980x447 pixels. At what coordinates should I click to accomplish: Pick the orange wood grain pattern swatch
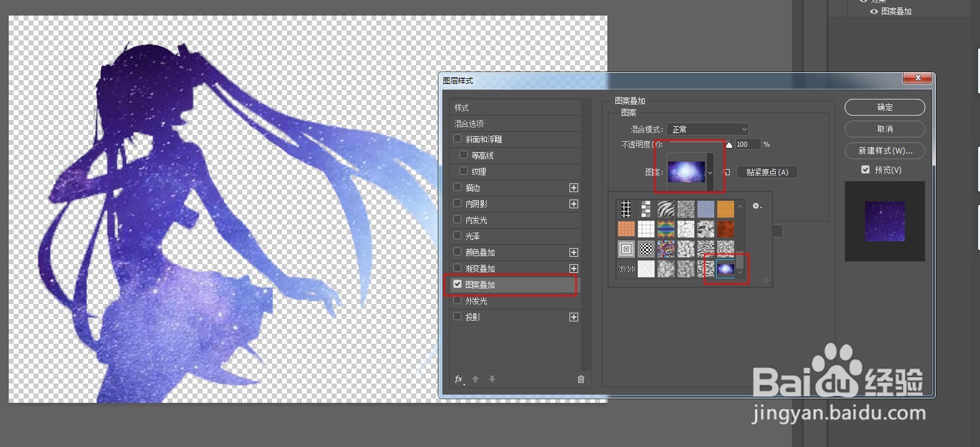coord(725,209)
